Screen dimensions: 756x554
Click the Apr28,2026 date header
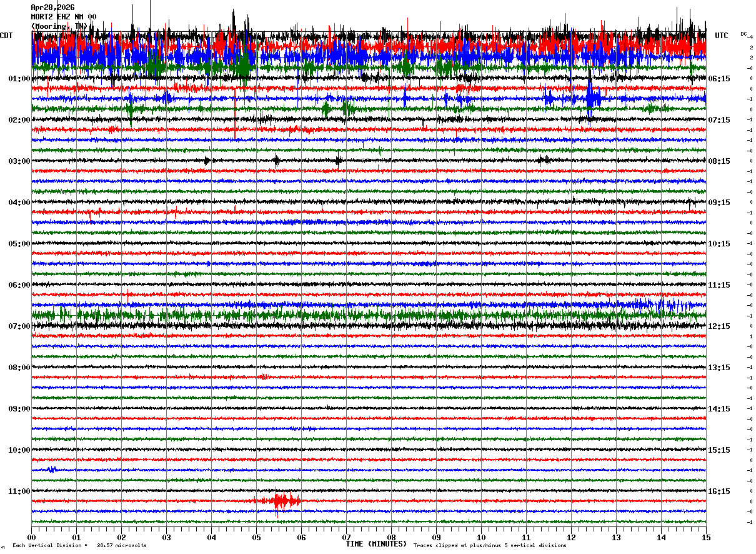coord(52,8)
